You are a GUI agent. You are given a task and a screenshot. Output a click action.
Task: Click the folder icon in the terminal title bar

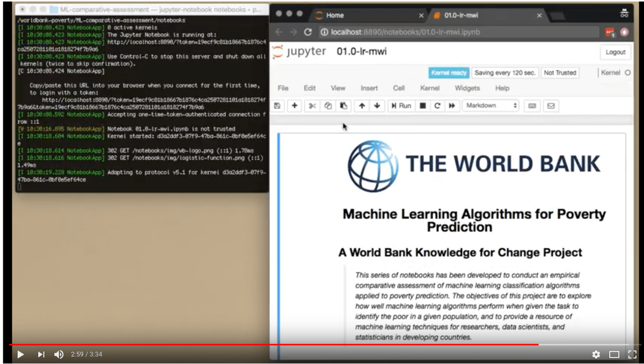54,10
